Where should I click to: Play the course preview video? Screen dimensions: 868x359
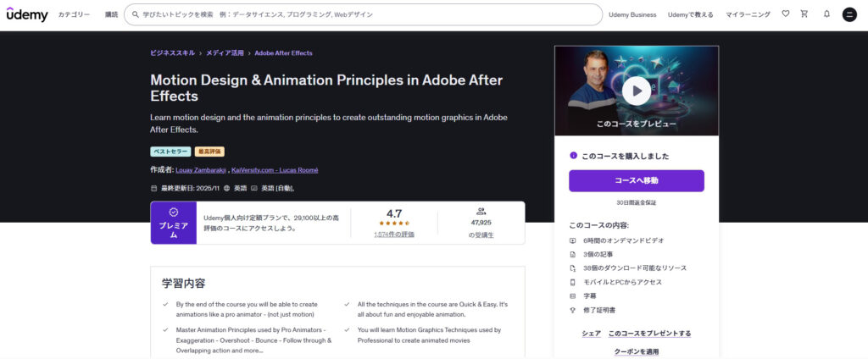636,90
